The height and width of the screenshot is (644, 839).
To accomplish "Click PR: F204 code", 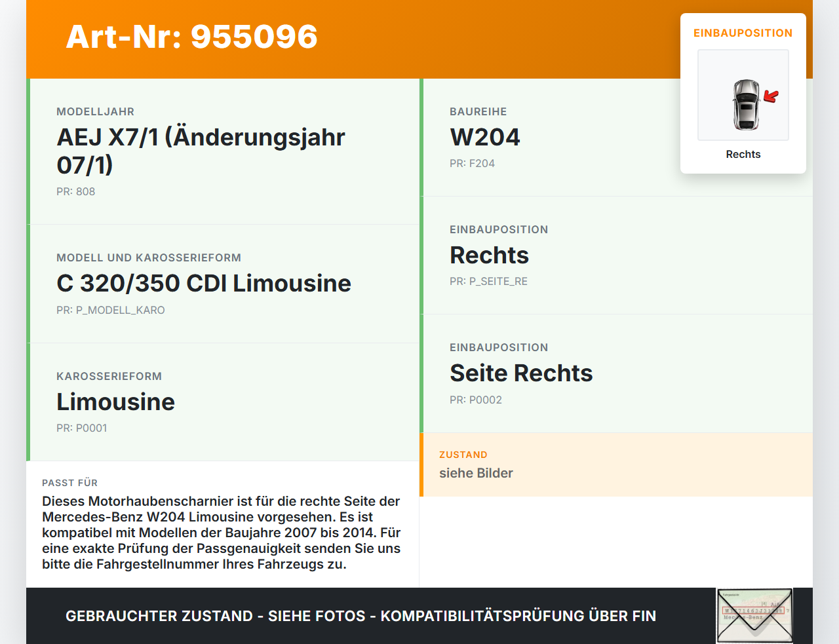I will click(x=473, y=163).
